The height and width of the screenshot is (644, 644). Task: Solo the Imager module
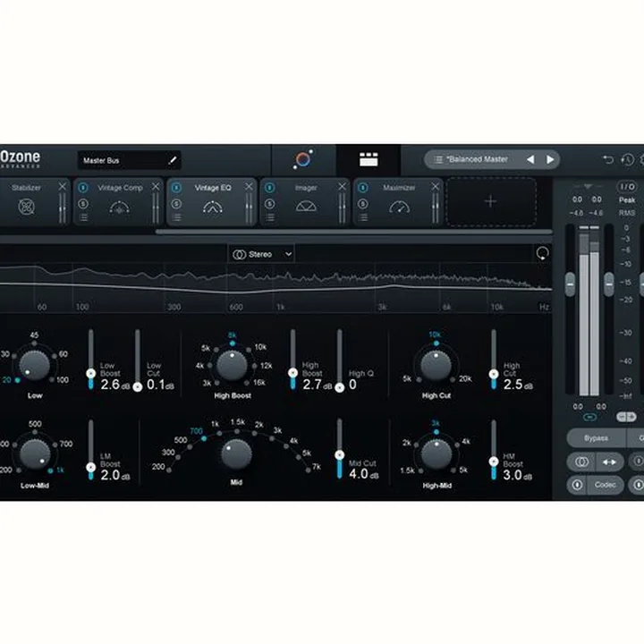tap(270, 204)
